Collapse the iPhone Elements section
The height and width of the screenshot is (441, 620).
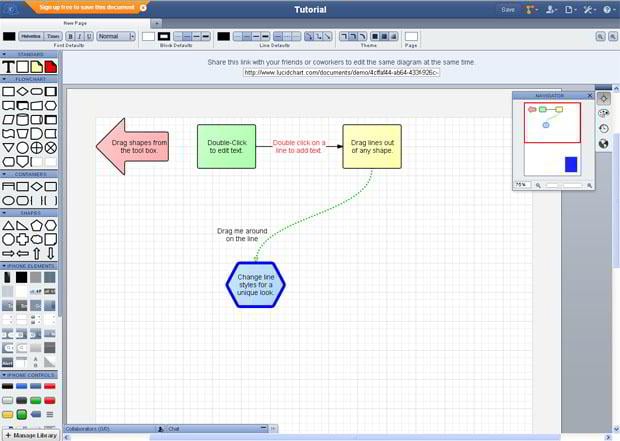click(x=5, y=265)
